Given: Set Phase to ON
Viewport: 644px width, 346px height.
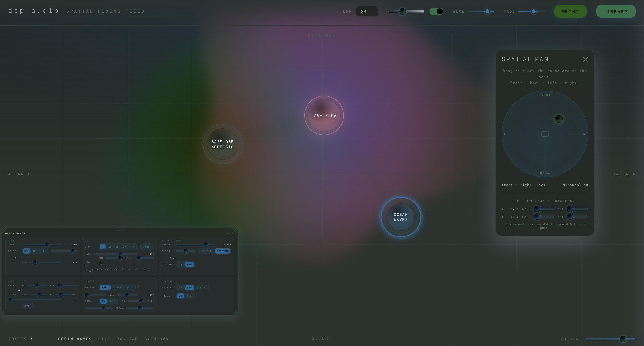Looking at the screenshot, I should point(180,296).
